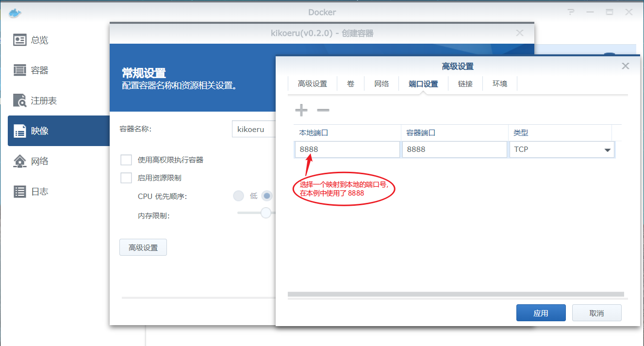
Task: Enable the 启用资源限制 checkbox
Action: [x=126, y=178]
